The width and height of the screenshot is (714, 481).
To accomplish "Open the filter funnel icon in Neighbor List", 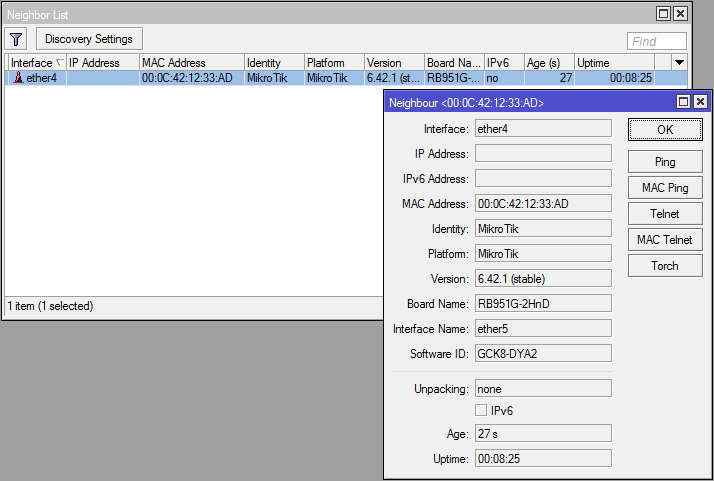I will 16,39.
